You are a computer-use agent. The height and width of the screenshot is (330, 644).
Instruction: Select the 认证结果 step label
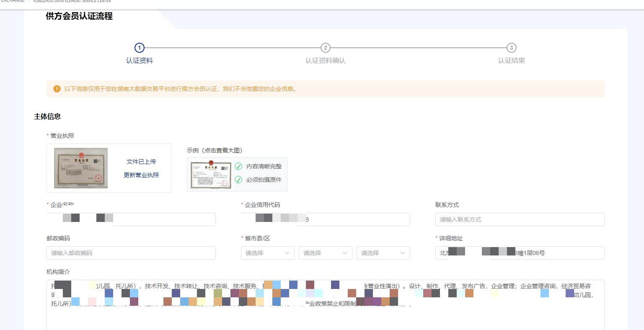(x=511, y=61)
